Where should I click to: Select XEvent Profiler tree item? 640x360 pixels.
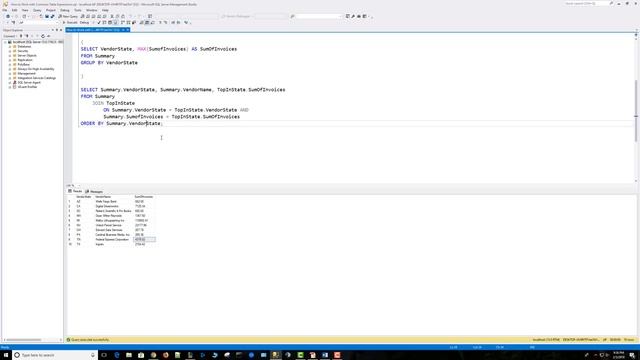click(27, 87)
